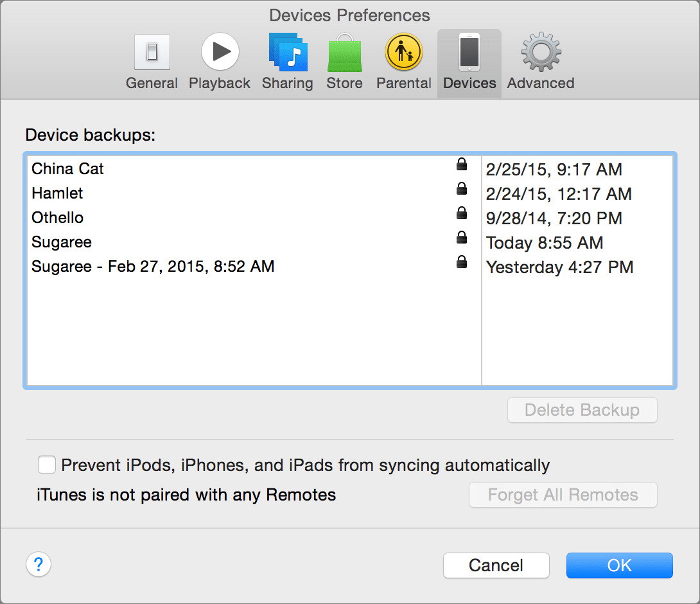Click the Today 8:55 AM entry
This screenshot has height=604, width=700.
pyautogui.click(x=544, y=243)
